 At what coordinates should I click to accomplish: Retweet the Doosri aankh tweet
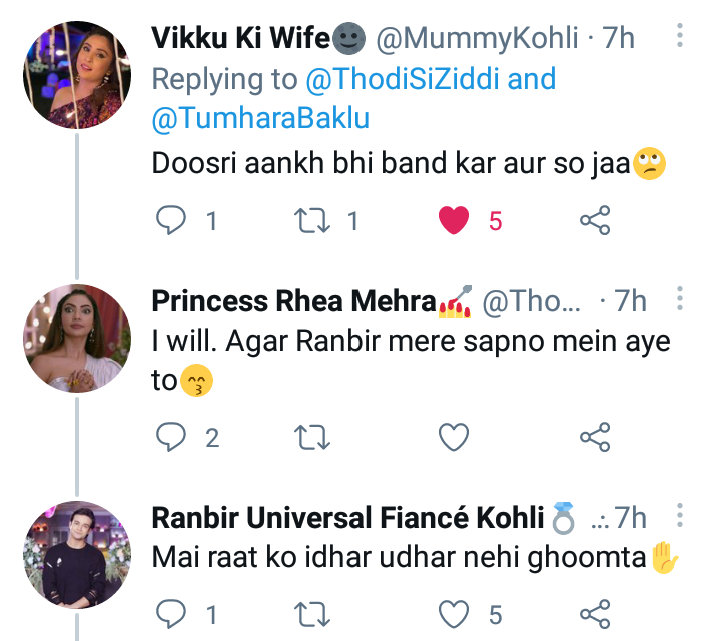tap(315, 221)
